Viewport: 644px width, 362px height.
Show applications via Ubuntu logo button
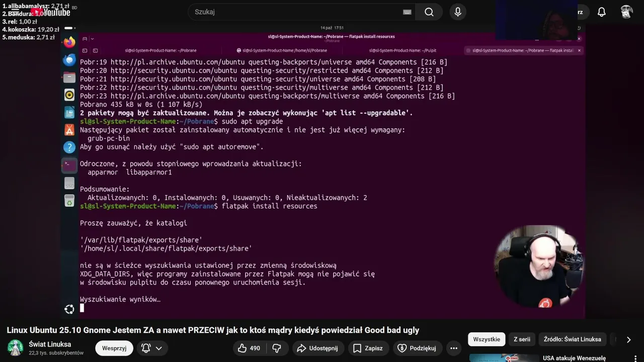point(69,309)
